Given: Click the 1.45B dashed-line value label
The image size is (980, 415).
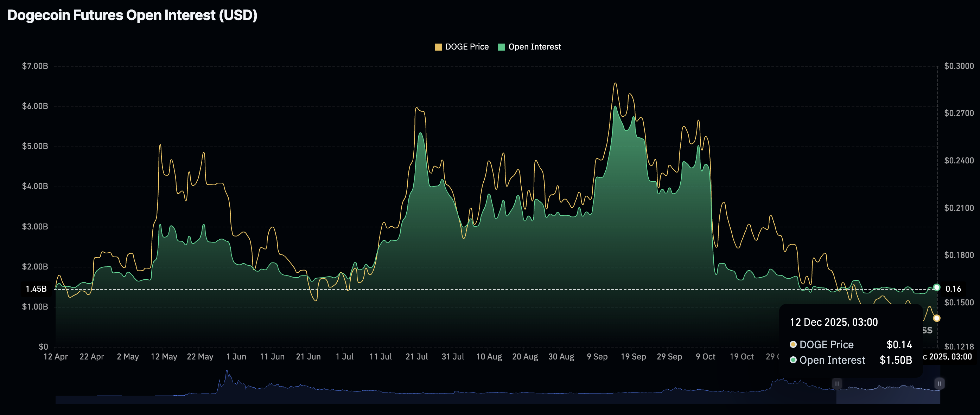Looking at the screenshot, I should 36,289.
